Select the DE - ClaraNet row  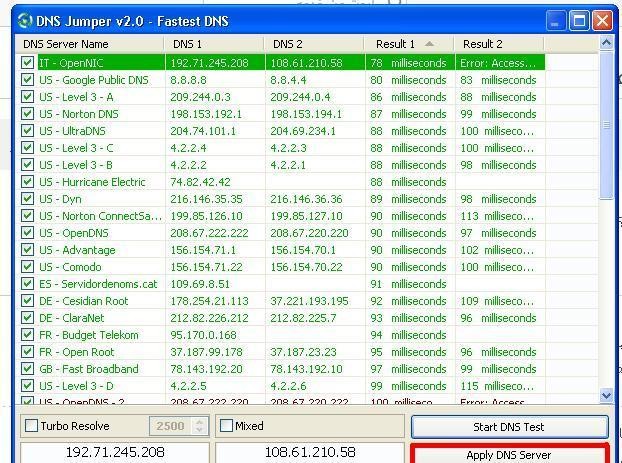(280, 318)
